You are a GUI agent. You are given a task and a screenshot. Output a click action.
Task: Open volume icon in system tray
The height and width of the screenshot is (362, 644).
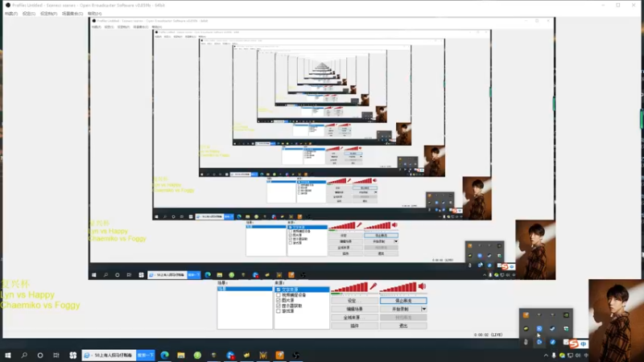pyautogui.click(x=578, y=356)
